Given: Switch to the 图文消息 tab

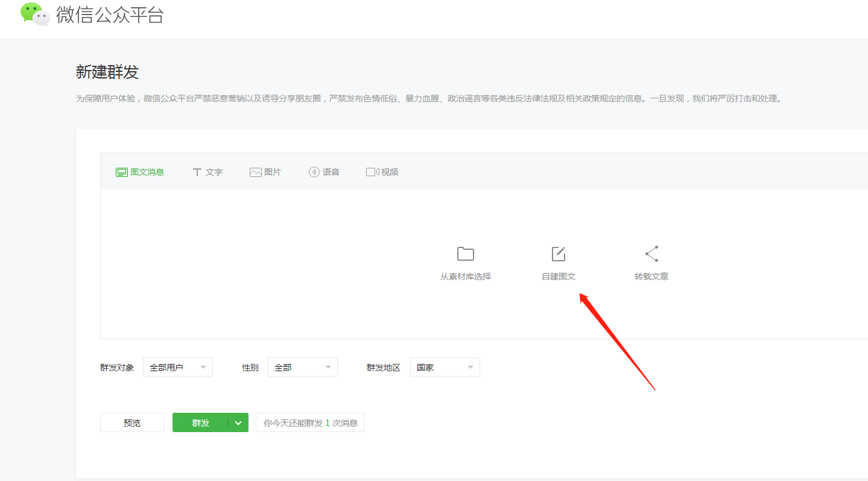Looking at the screenshot, I should click(140, 172).
